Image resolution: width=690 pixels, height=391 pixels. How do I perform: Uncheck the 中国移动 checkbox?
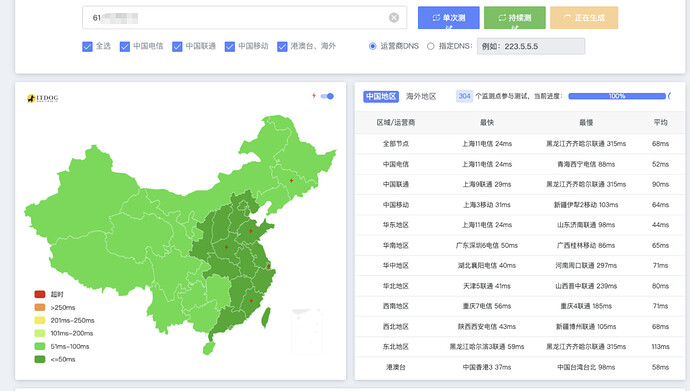[x=230, y=46]
